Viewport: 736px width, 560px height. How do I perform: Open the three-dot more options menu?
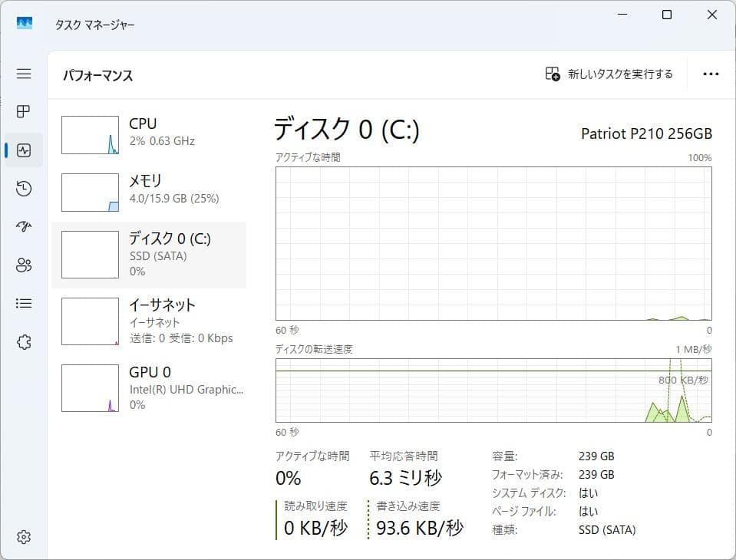tap(711, 74)
